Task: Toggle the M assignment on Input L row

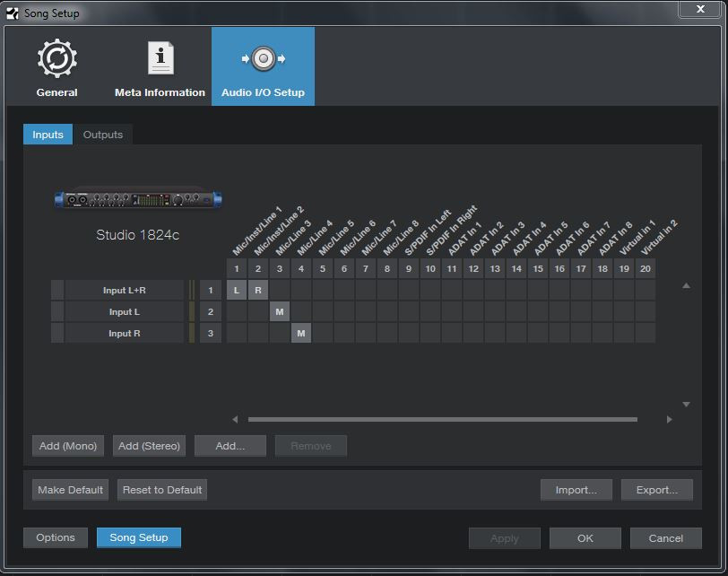Action: tap(280, 312)
